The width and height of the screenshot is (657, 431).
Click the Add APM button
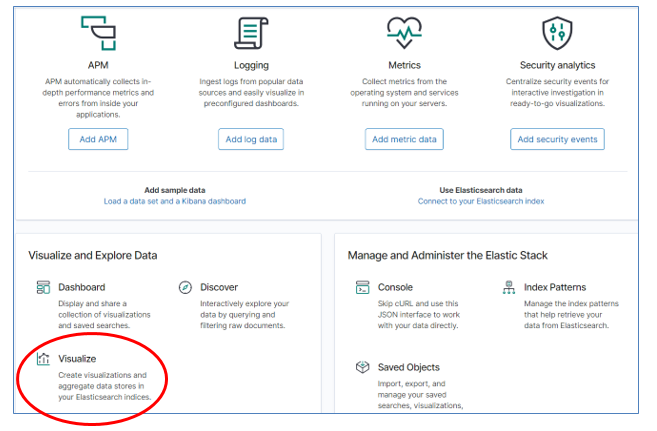[98, 139]
